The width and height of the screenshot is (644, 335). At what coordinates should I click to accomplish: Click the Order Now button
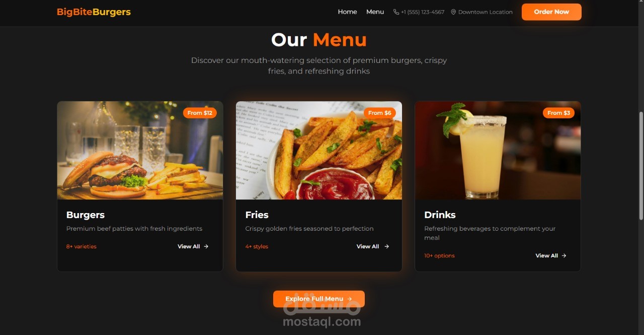pos(551,12)
